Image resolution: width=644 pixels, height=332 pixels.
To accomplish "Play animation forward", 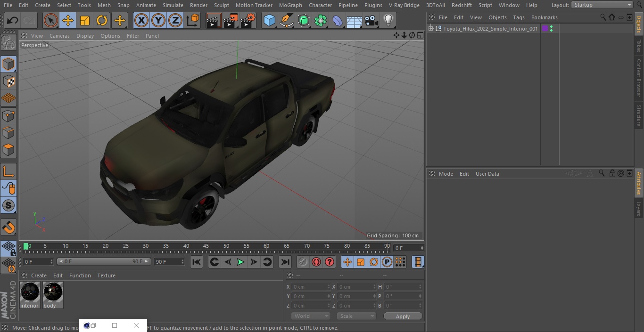I will 240,262.
